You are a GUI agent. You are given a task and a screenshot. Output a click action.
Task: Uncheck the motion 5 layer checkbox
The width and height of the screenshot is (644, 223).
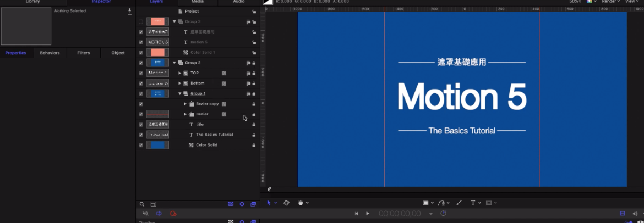[141, 42]
